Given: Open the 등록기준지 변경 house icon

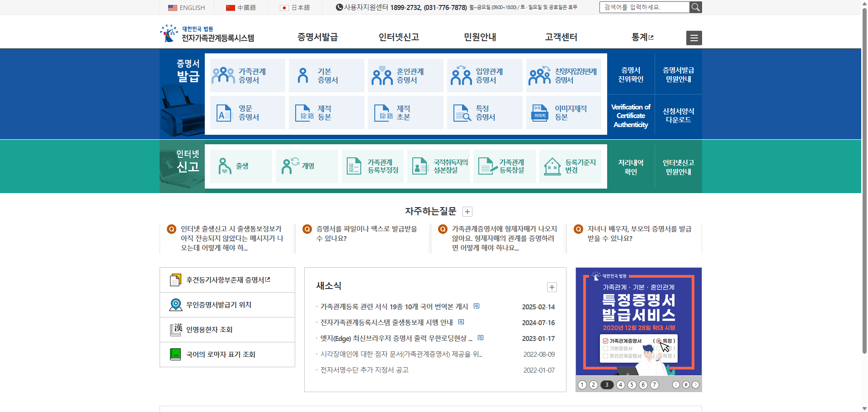Looking at the screenshot, I should tap(552, 166).
